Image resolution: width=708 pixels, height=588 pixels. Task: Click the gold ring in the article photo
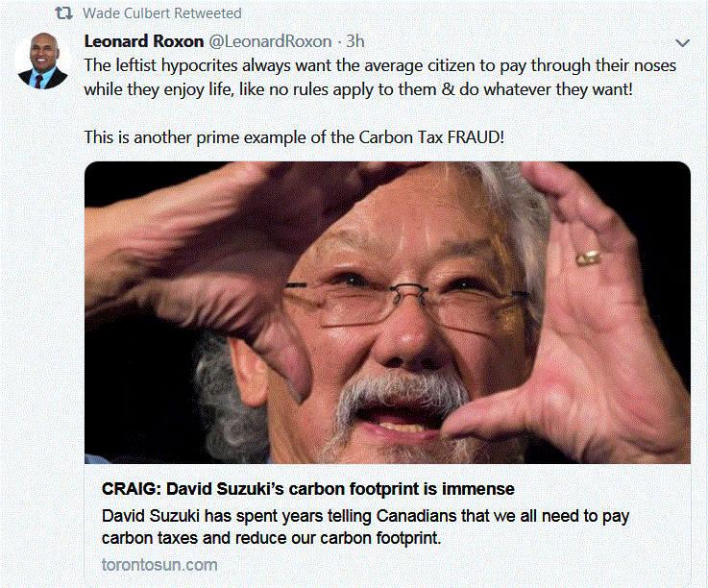(x=588, y=257)
